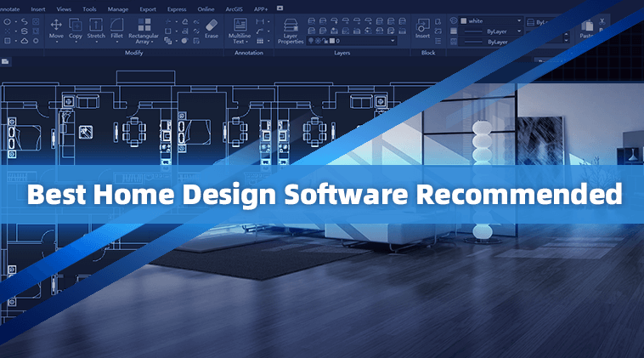The width and height of the screenshot is (644, 358).
Task: Collapse ribbon using minimize icon after APP+
Action: tap(280, 9)
